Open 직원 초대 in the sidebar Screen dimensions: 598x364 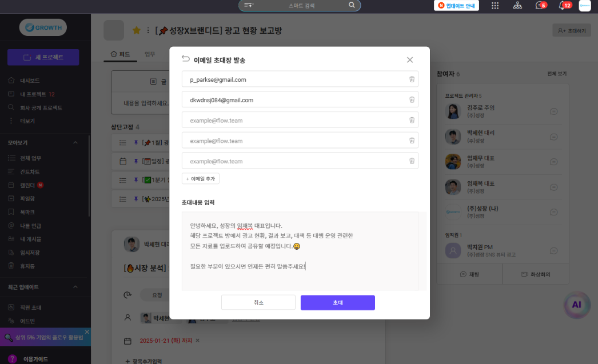30,307
